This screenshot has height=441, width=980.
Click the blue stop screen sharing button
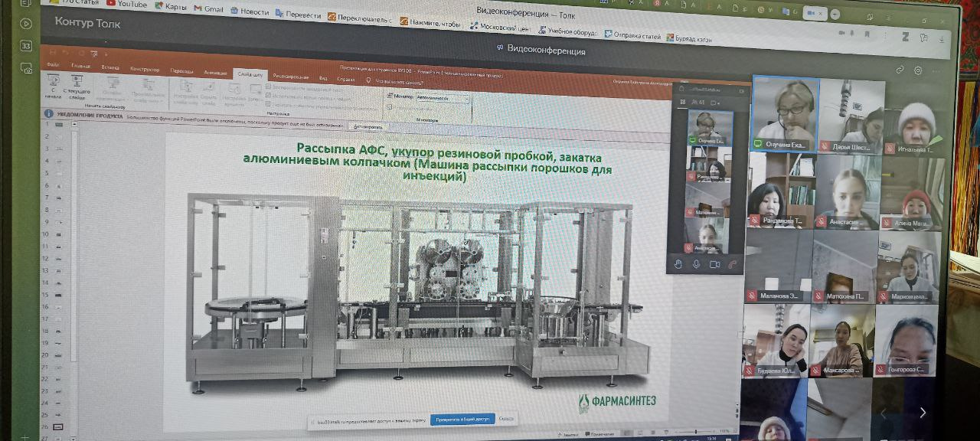click(x=462, y=420)
